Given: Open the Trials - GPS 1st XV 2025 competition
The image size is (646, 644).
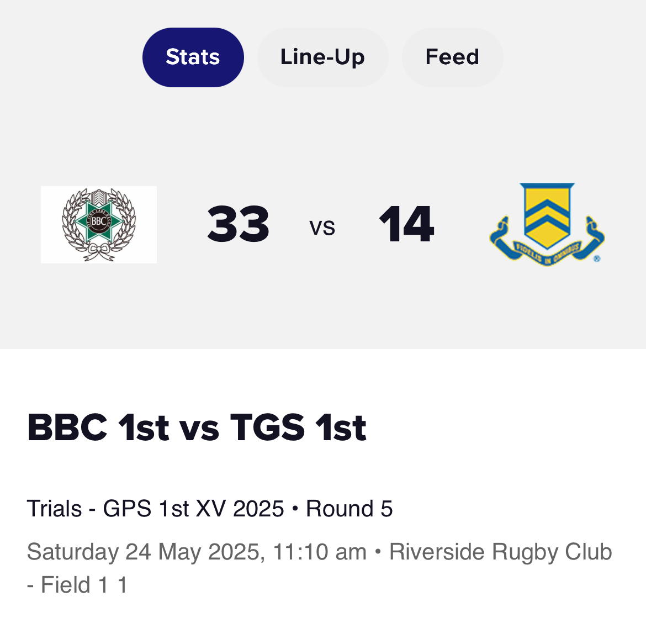Looking at the screenshot, I should [x=155, y=509].
